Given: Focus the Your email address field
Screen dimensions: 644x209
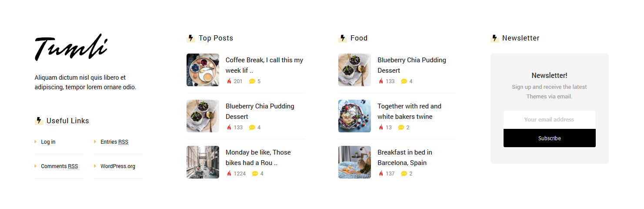Looking at the screenshot, I should point(549,120).
